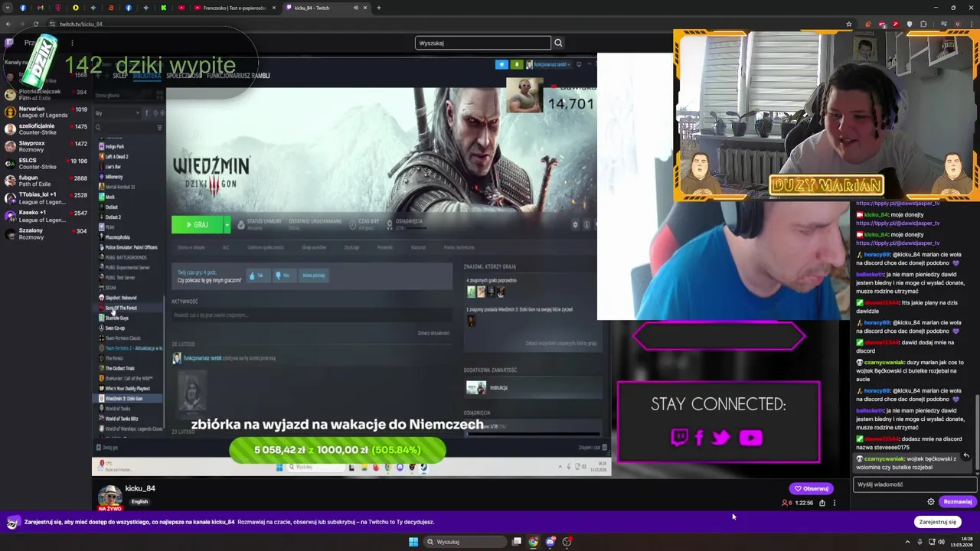This screenshot has height=551, width=980.
Task: Select the kicku_84 - Twitch tab
Action: tap(325, 8)
